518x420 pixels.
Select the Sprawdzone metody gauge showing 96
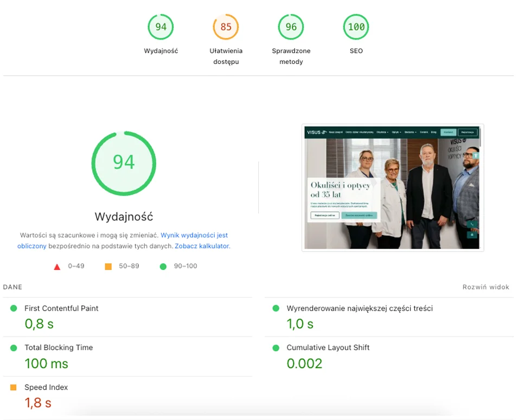pos(291,27)
